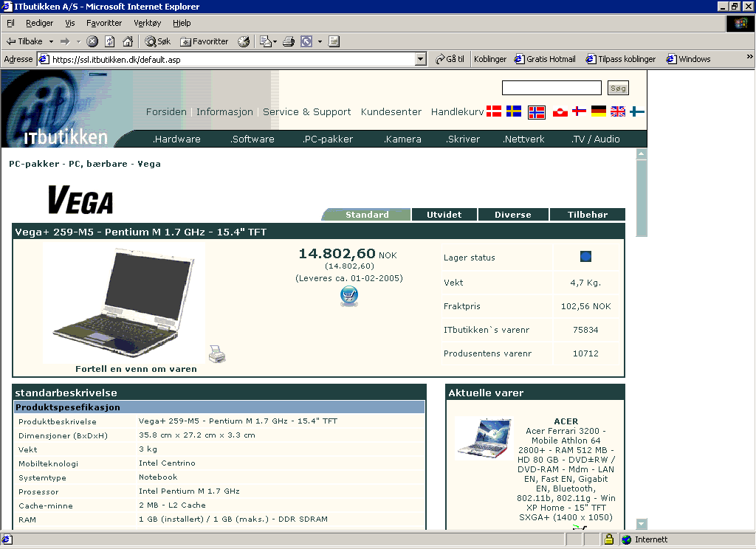756x549 pixels.
Task: Click the Edit toolbar icon next to Print
Action: tap(306, 41)
